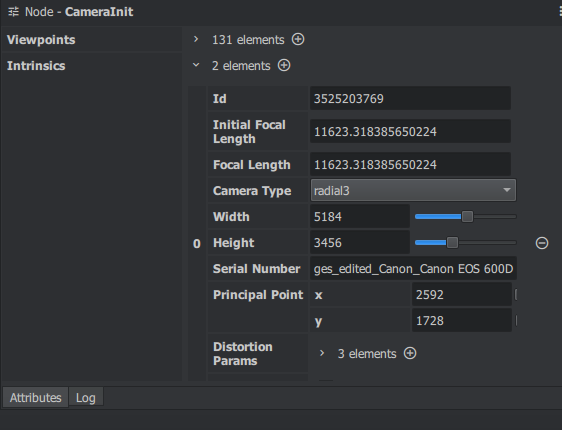Image resolution: width=562 pixels, height=430 pixels.
Task: Click the Serial Number field
Action: coord(413,268)
